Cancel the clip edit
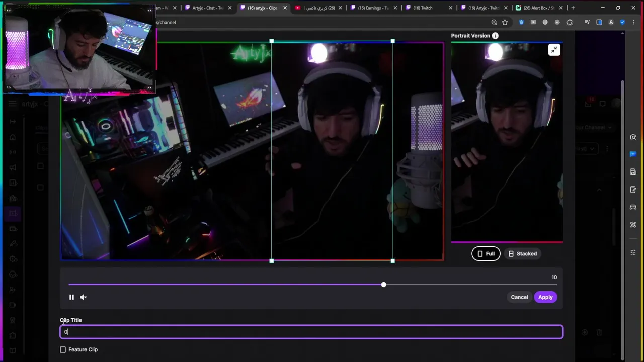The width and height of the screenshot is (644, 362). (x=519, y=297)
